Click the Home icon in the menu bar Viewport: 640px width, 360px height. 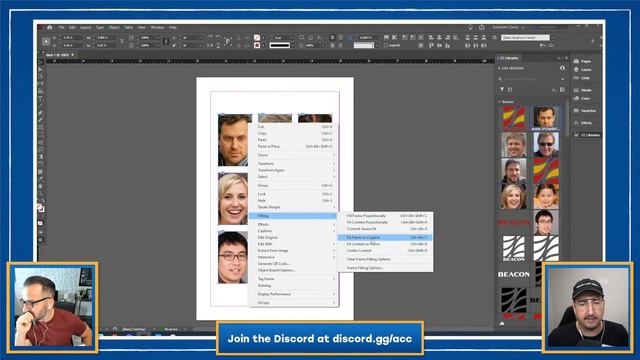pos(49,27)
